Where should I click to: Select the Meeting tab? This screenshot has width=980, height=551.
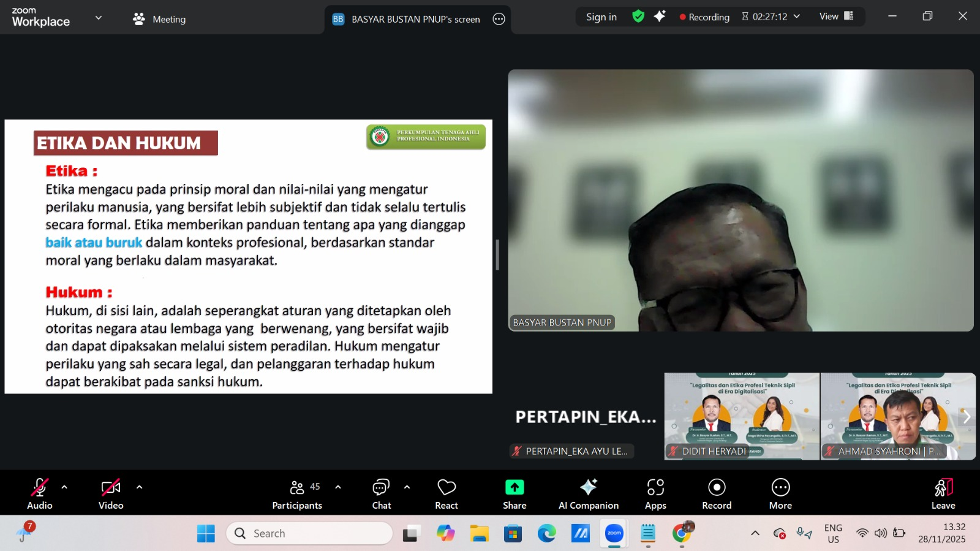click(160, 19)
